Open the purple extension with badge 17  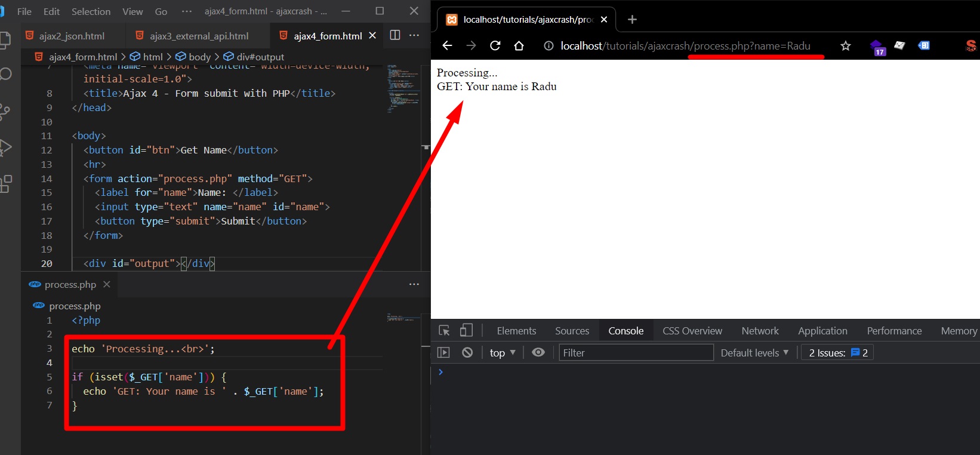[877, 47]
